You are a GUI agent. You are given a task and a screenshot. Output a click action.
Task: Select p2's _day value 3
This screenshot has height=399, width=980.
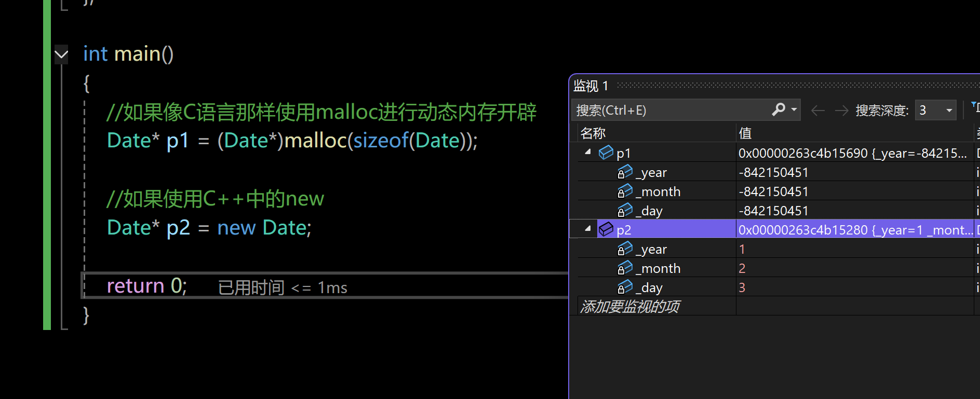[x=742, y=287]
